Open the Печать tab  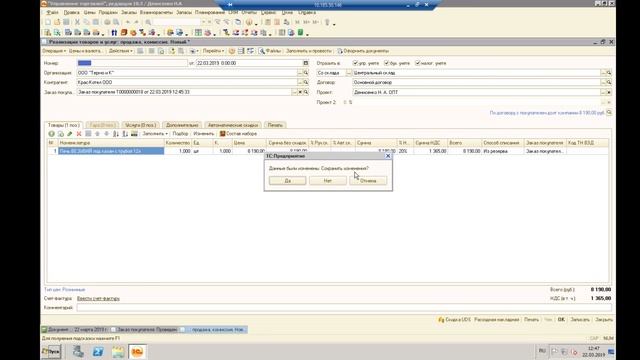[275, 125]
